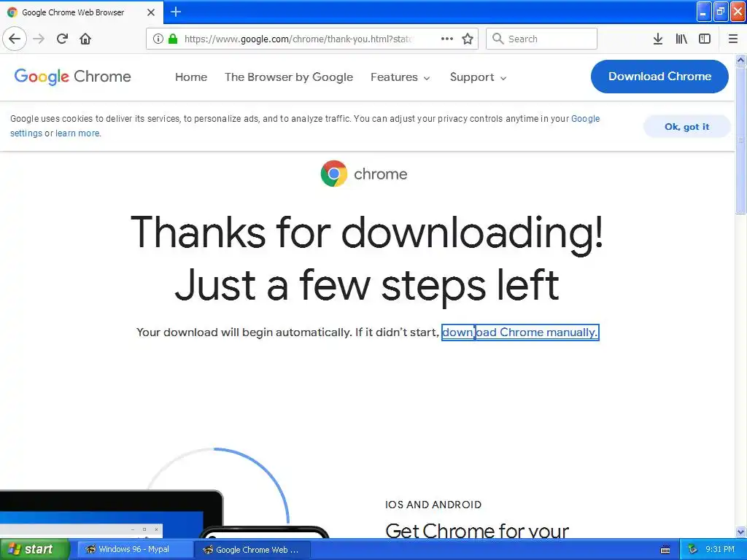Open the Home navigation link
747x560 pixels.
pos(191,77)
